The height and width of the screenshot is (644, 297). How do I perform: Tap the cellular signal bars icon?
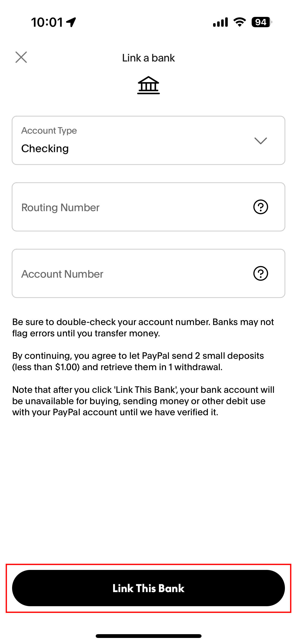pyautogui.click(x=220, y=22)
